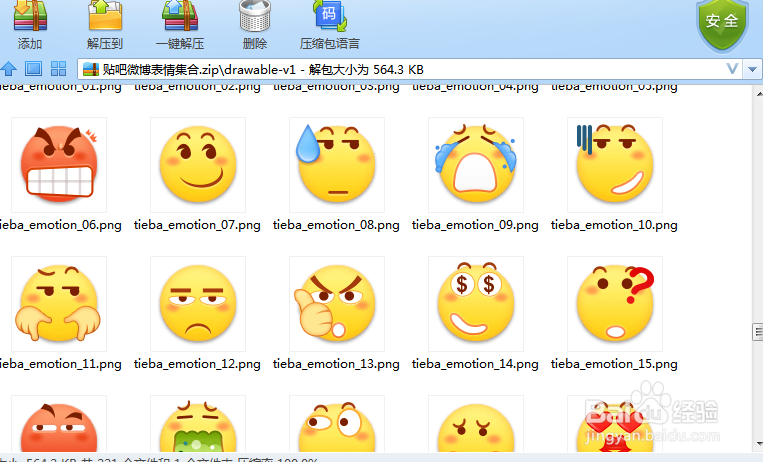Select the tieba_emotion_14 dollar-eyes face thumbnail

pos(476,304)
